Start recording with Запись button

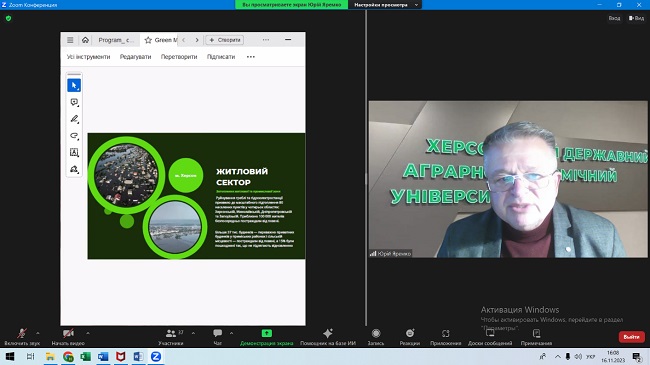[376, 336]
